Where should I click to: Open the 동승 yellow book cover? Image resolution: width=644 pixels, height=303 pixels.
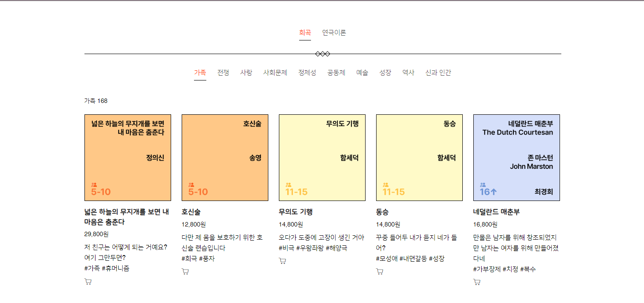coord(419,157)
